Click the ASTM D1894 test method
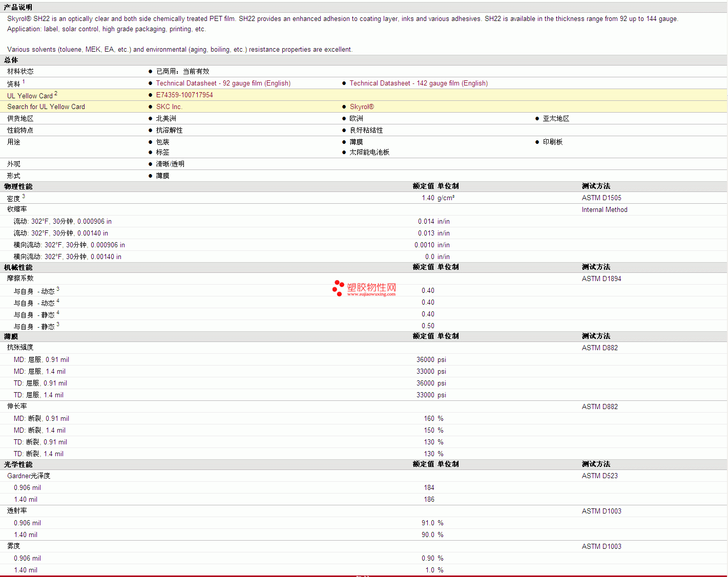 tap(601, 279)
